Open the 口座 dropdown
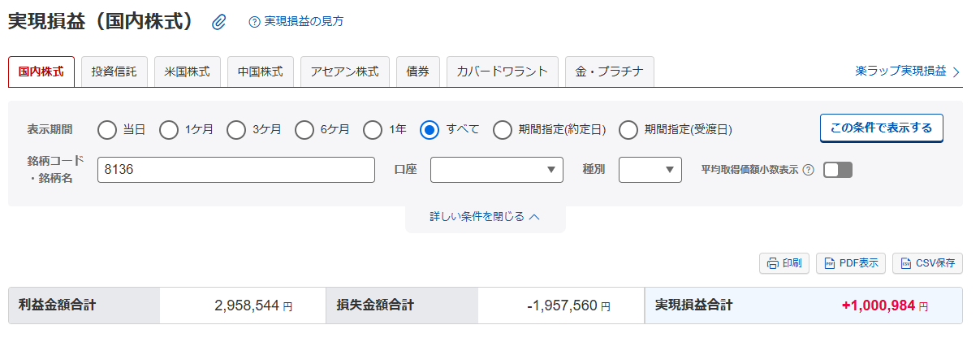 pyautogui.click(x=496, y=170)
